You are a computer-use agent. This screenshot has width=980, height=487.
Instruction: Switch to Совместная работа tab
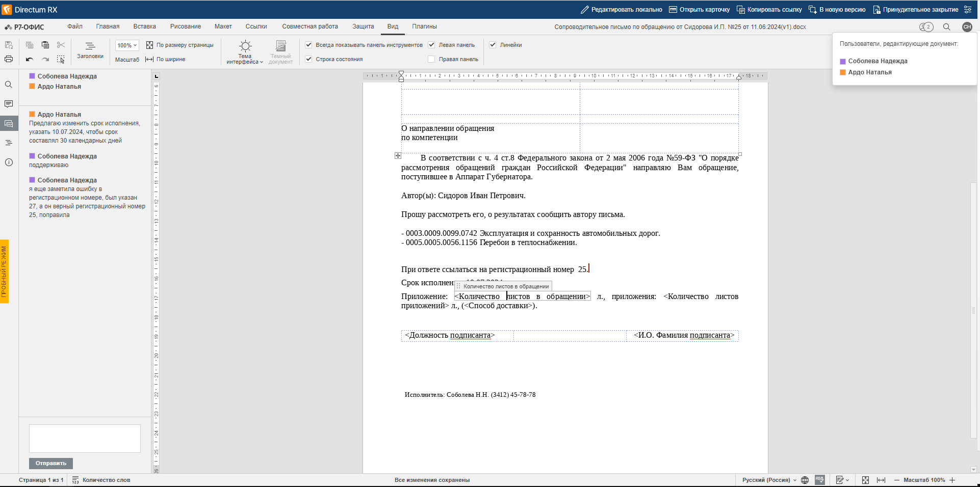coord(310,26)
